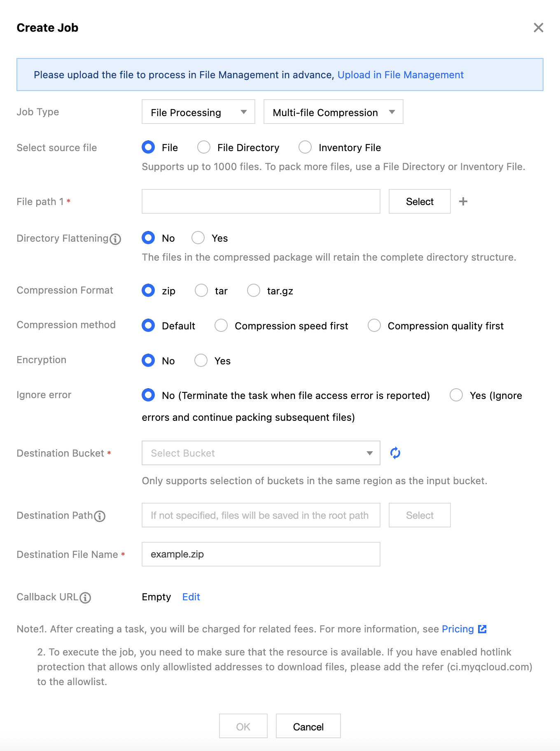Choose tar.gz compression format
560x751 pixels.
click(x=254, y=291)
